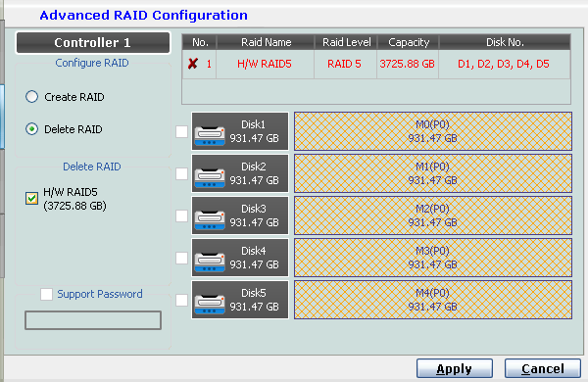Image resolution: width=588 pixels, height=382 pixels.
Task: Tick the checkbox next to Disk3
Action: 182,215
